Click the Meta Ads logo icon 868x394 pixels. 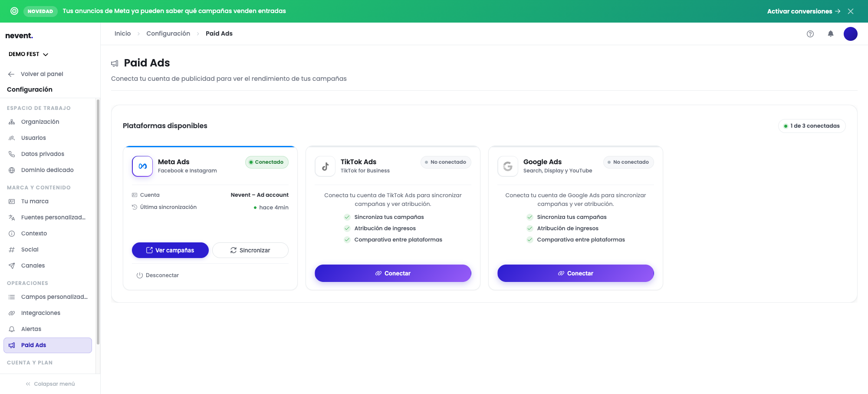pos(142,166)
